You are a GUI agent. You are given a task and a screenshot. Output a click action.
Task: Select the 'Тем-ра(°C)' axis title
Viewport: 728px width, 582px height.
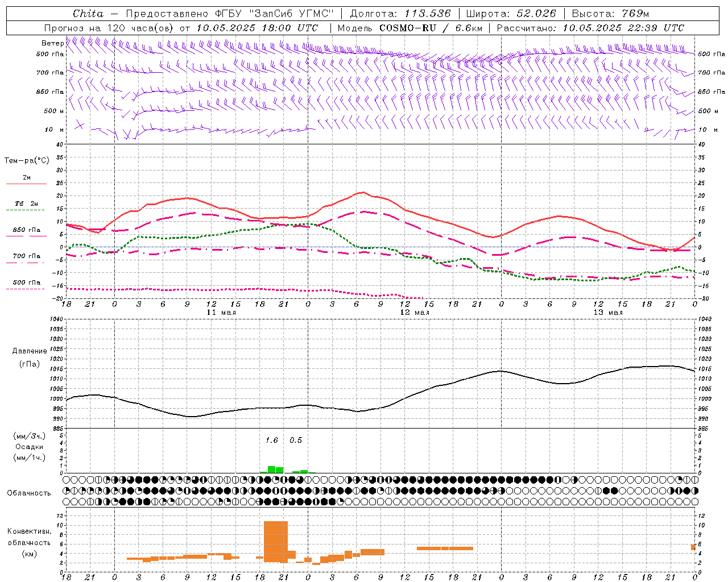coord(27,161)
